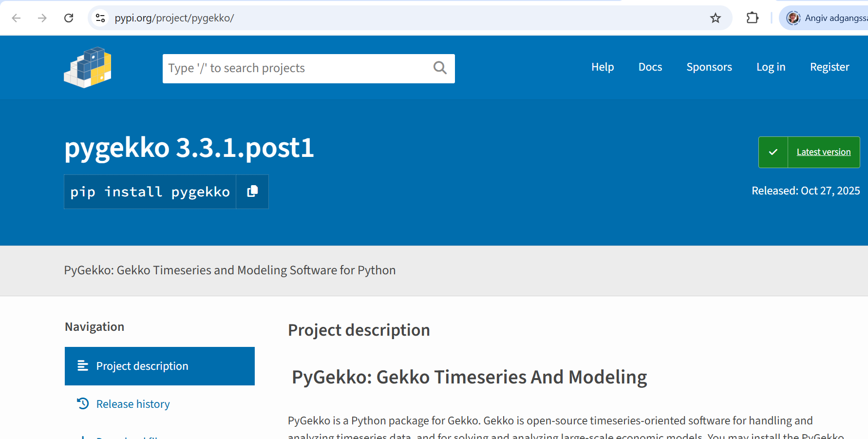
Task: Click the pygekko 3.3.1.post1 heading
Action: 189,148
